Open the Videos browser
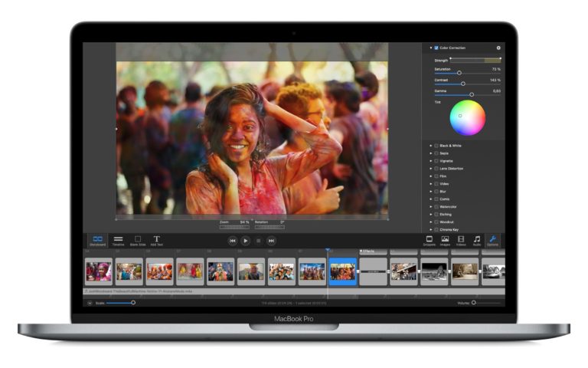 click(x=461, y=241)
